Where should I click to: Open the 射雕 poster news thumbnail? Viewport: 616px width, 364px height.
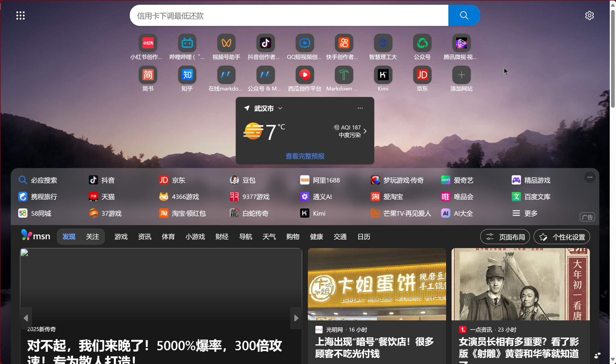(x=520, y=284)
